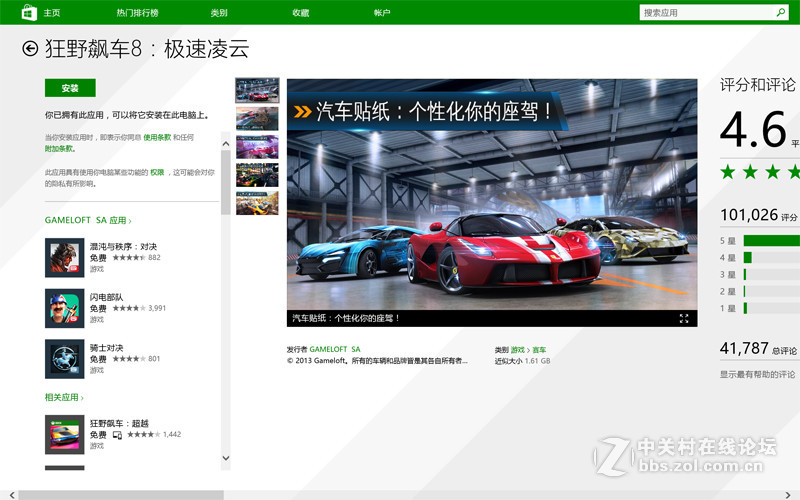Image resolution: width=800 pixels, height=500 pixels.
Task: Open the 帐户 menu item
Action: [382, 13]
